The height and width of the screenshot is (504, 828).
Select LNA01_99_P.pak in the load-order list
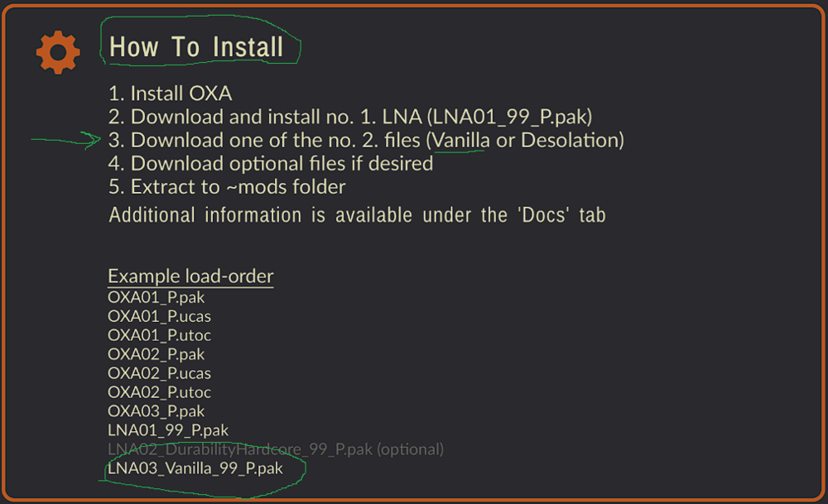(168, 430)
